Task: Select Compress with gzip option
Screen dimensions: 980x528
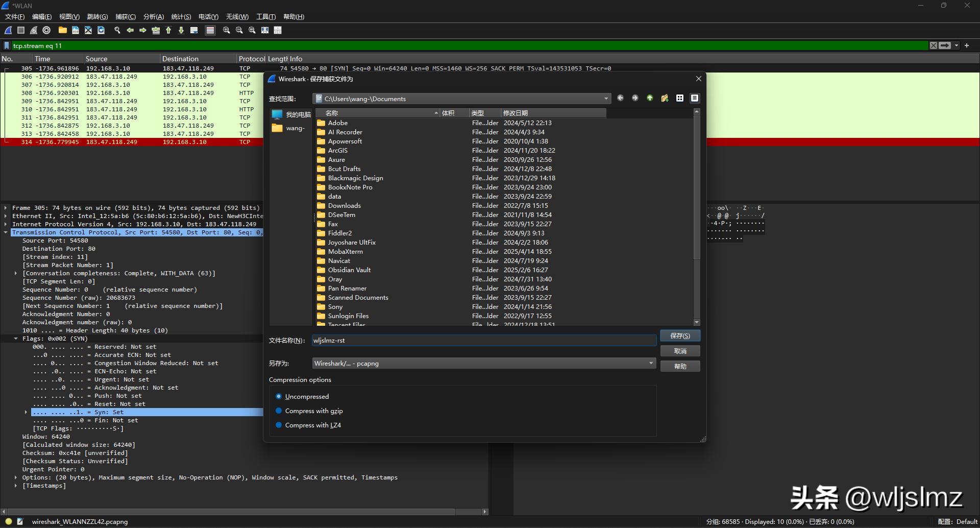Action: pos(279,411)
